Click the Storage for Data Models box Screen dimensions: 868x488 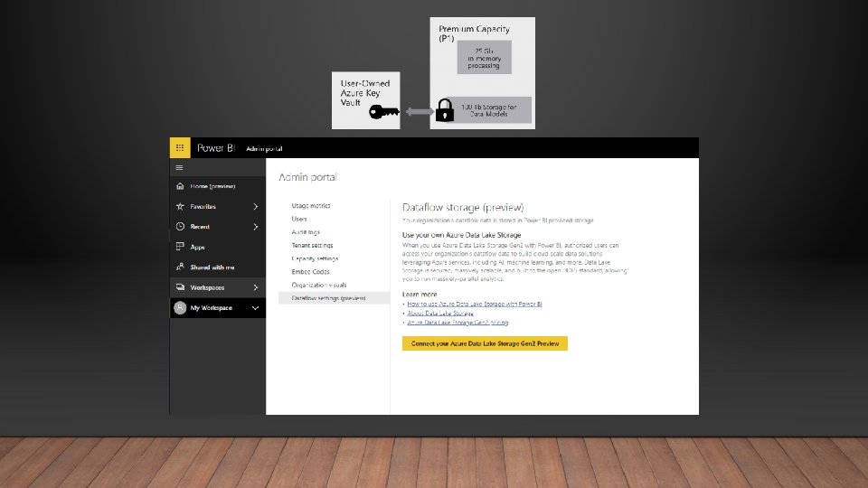[x=489, y=110]
